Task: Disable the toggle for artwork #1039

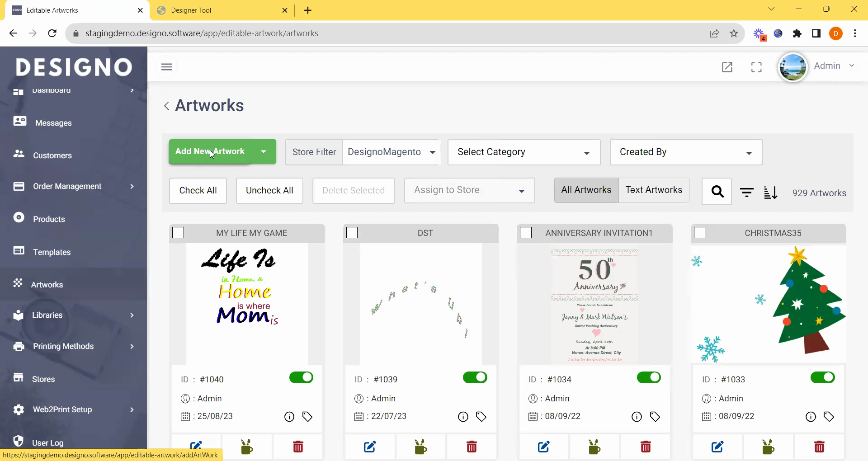Action: pos(475,377)
